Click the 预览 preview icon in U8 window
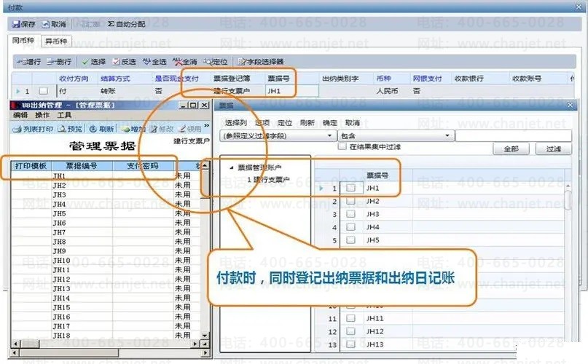Viewport: 588px width, 364px height. click(61, 129)
